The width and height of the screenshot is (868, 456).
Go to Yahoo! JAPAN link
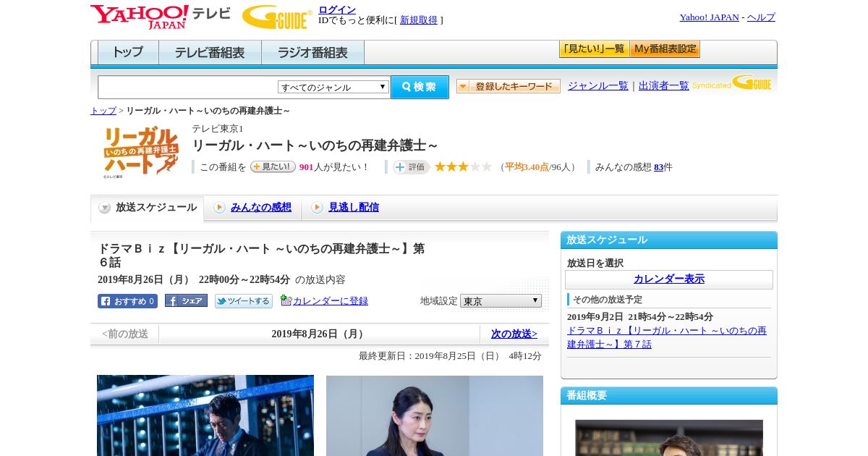click(x=709, y=17)
